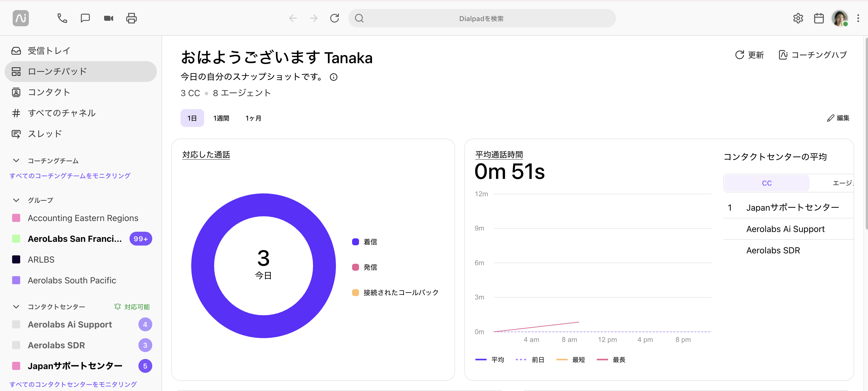Toggle the 前日 dashed line legend
Screen dimensions: 868x391
point(530,360)
